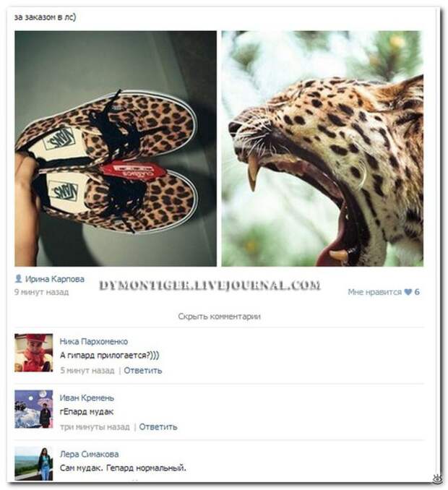Open the yawning leopard photo
Viewport: 448px width, 490px height.
point(322,148)
